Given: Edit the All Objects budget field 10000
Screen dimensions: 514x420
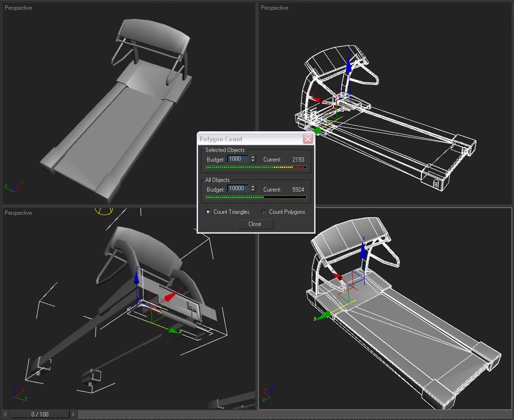Looking at the screenshot, I should [x=238, y=189].
